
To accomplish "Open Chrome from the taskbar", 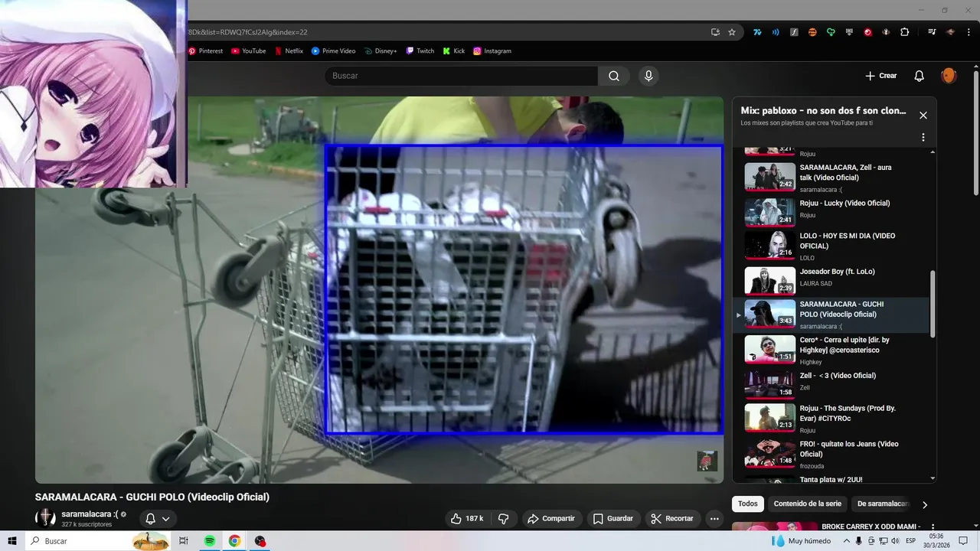I will [234, 541].
